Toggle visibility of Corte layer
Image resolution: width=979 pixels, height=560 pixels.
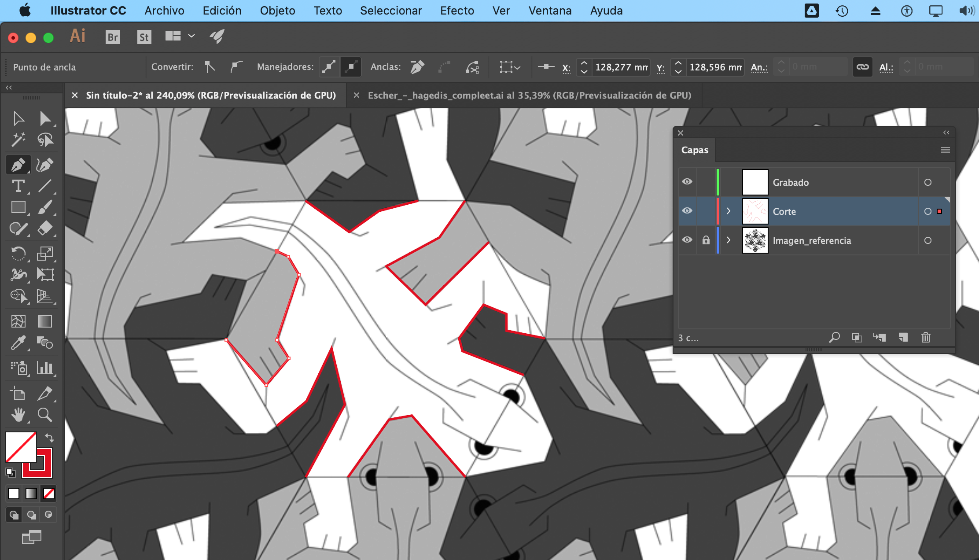[x=687, y=211]
